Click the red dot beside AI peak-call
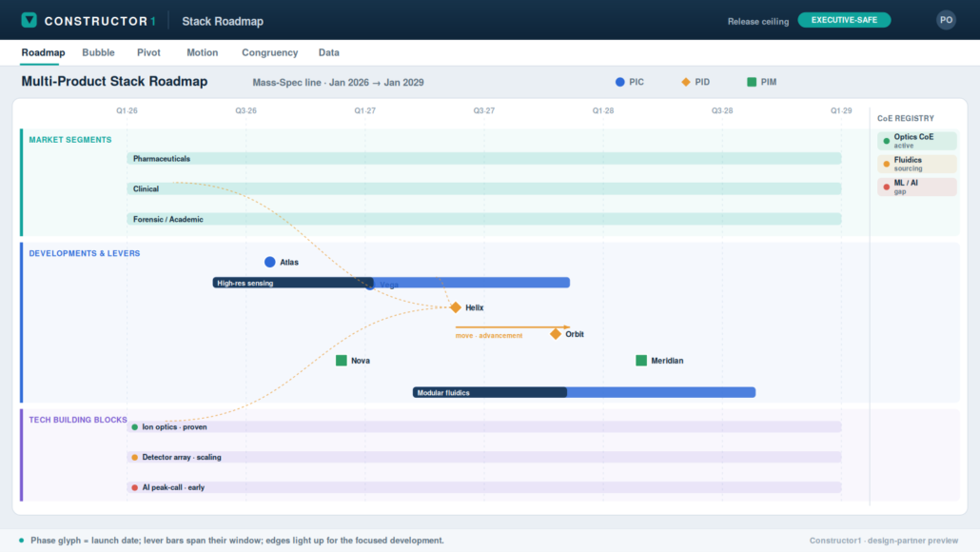 pos(135,487)
